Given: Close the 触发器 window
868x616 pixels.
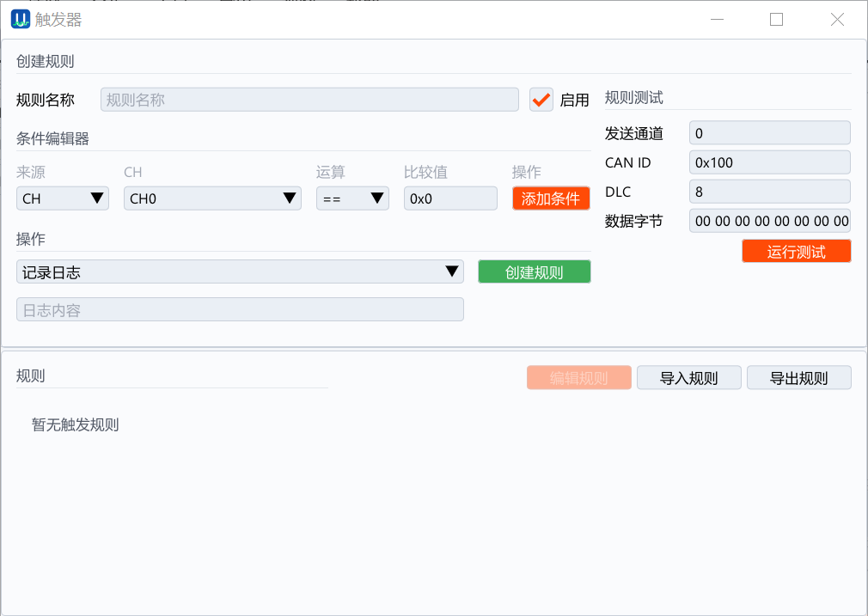Looking at the screenshot, I should (837, 20).
